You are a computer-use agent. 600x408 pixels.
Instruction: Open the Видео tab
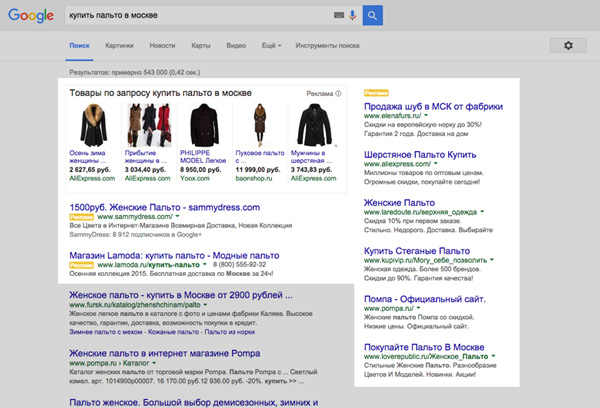pos(236,46)
